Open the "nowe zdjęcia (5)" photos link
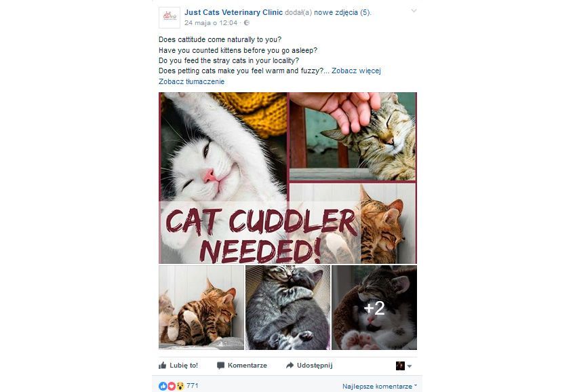575x392 pixels. [x=342, y=12]
